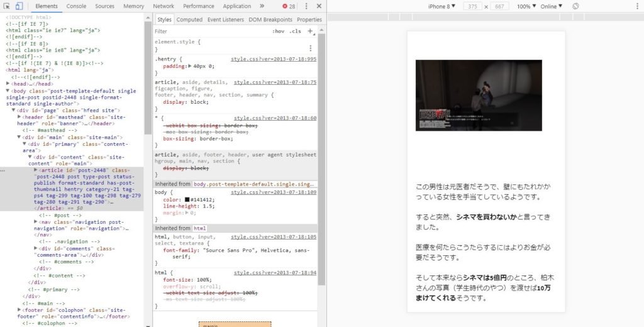This screenshot has width=644, height=327.
Task: Toggle the device toolbar icon
Action: (19, 6)
